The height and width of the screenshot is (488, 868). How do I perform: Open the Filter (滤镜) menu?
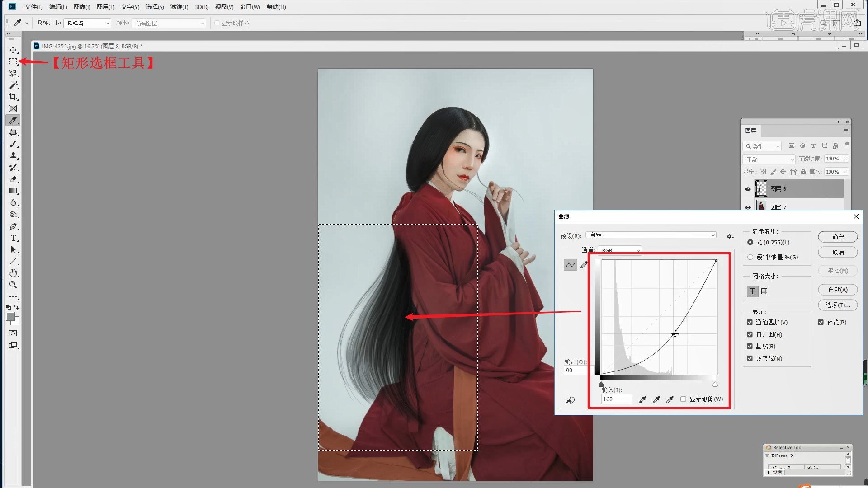coord(179,7)
